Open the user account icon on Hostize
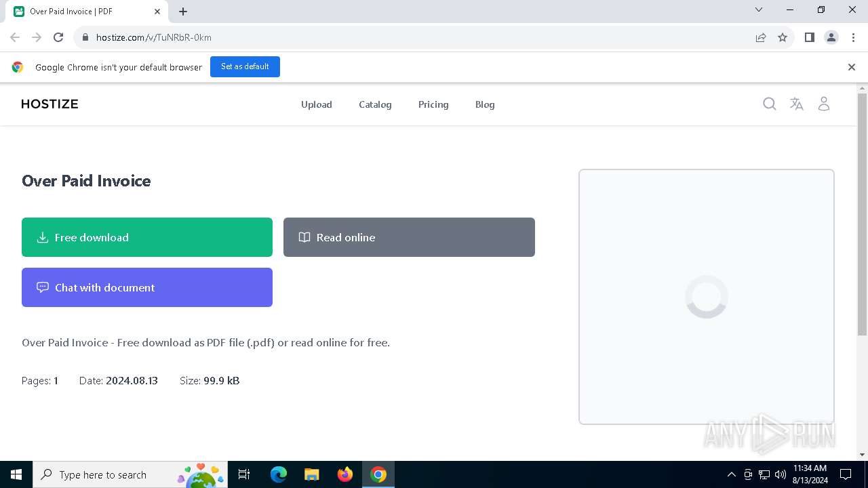The image size is (868, 488). [x=824, y=104]
